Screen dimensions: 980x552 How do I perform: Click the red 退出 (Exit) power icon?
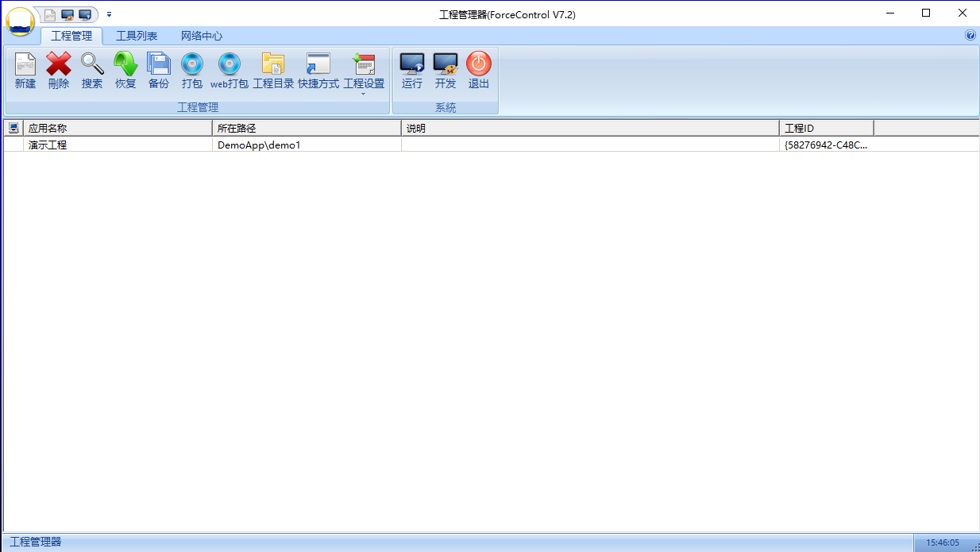click(479, 64)
